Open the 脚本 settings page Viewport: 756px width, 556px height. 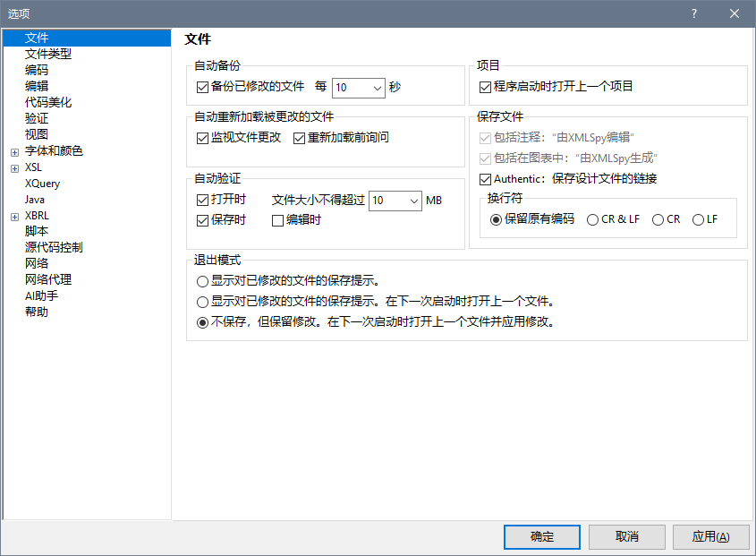coord(37,231)
